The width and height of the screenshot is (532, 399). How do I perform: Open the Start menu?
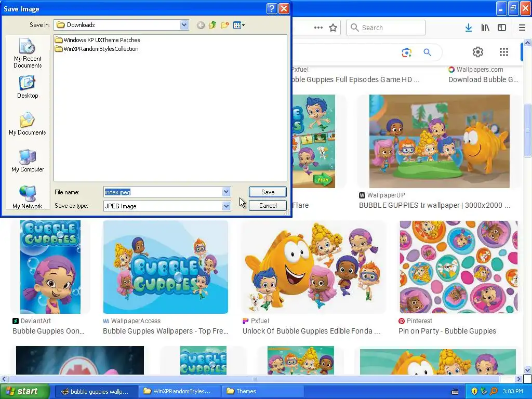(24, 392)
